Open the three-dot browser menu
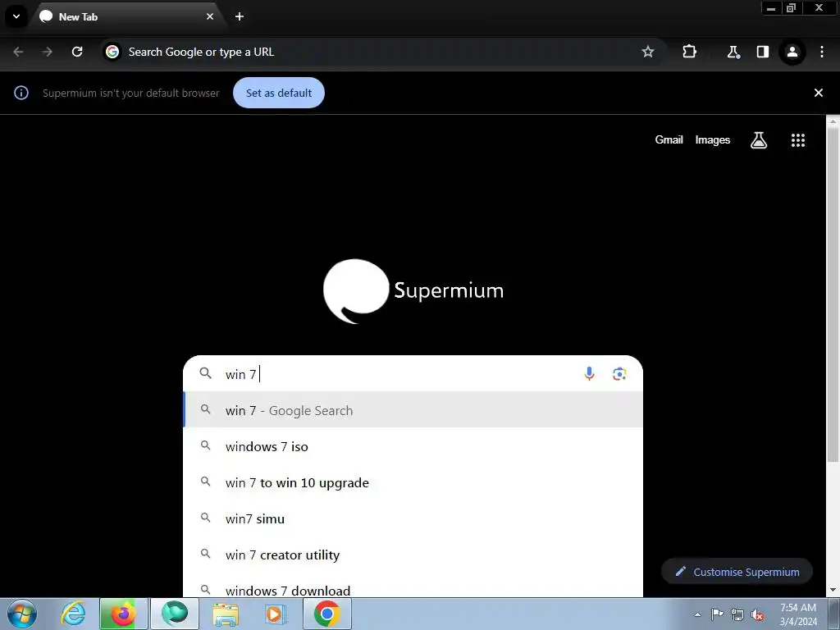Image resolution: width=840 pixels, height=630 pixels. pos(822,52)
